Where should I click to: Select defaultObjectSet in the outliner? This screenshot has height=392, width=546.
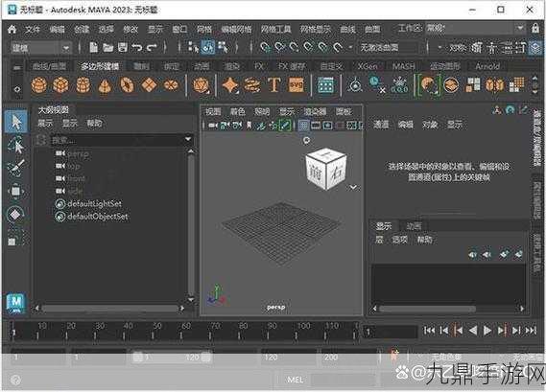coord(98,217)
